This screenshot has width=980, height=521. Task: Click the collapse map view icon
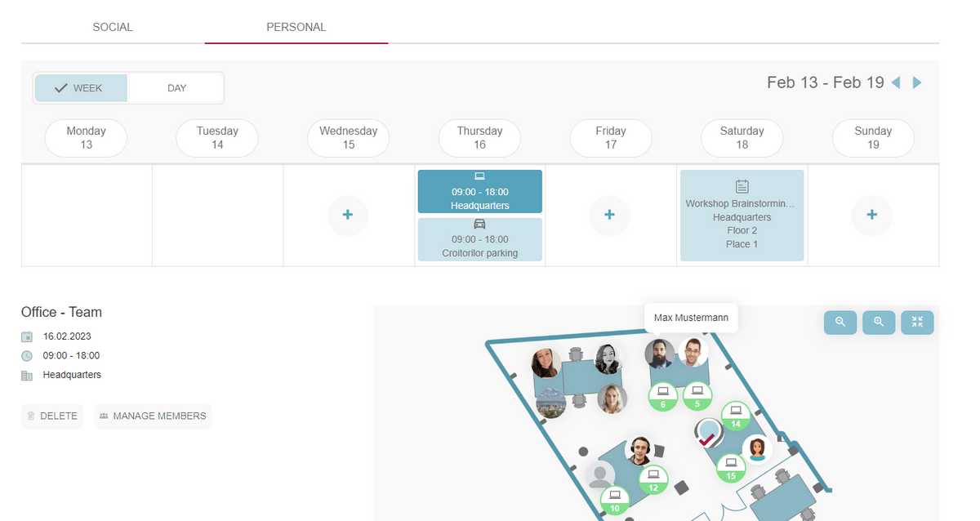tap(917, 323)
